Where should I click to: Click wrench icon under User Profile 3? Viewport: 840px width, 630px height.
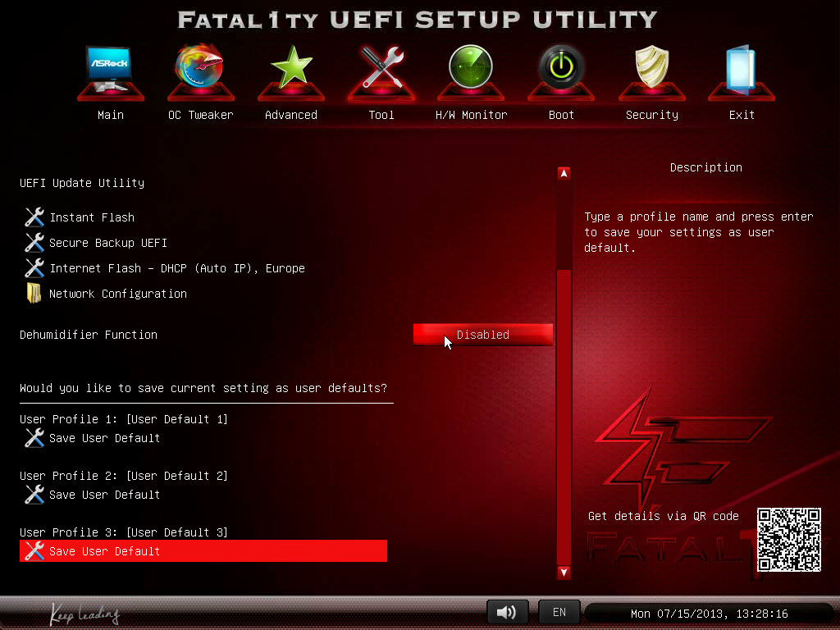pyautogui.click(x=34, y=550)
